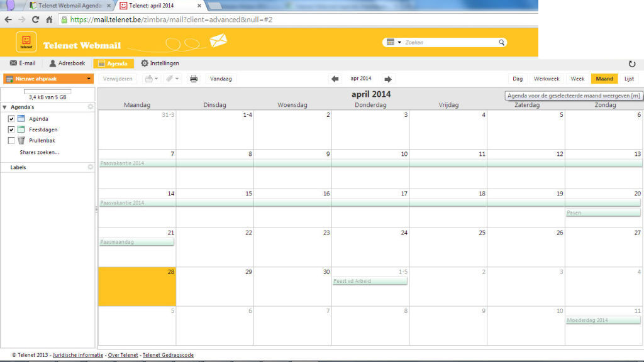The width and height of the screenshot is (644, 362).
Task: Switch to Werkweek view
Action: (546, 79)
